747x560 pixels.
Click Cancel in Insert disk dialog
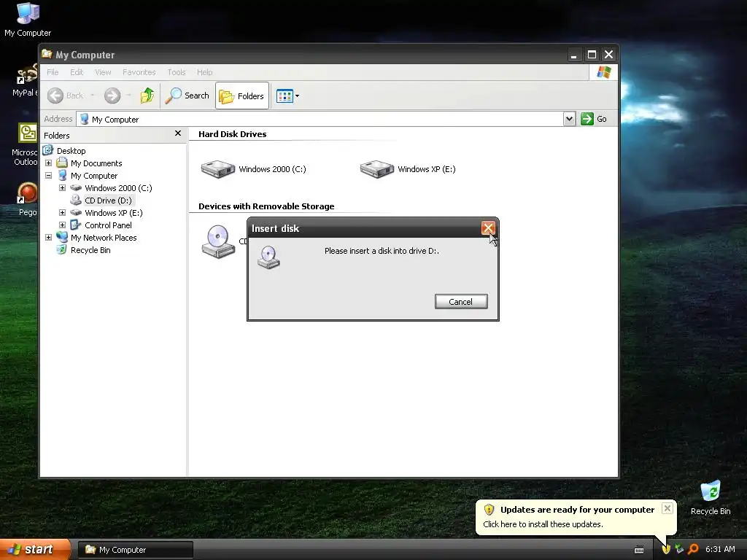click(x=461, y=302)
